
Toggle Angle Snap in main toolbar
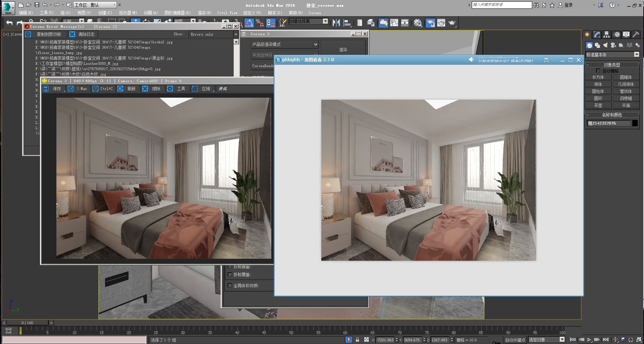(249, 23)
